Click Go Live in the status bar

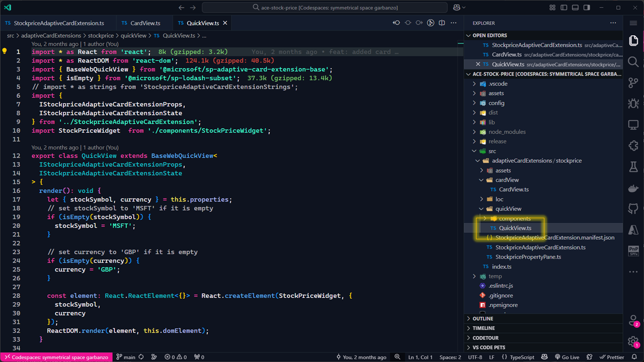coord(566,357)
